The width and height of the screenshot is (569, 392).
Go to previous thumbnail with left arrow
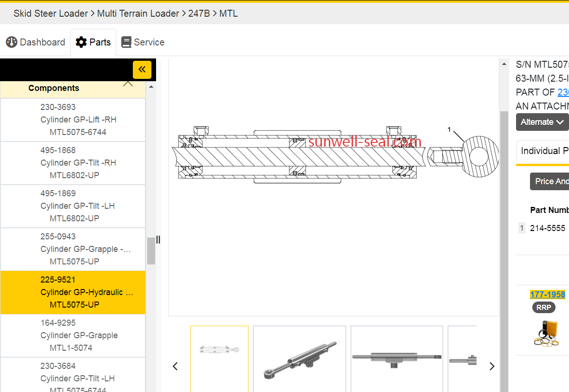[x=175, y=366]
